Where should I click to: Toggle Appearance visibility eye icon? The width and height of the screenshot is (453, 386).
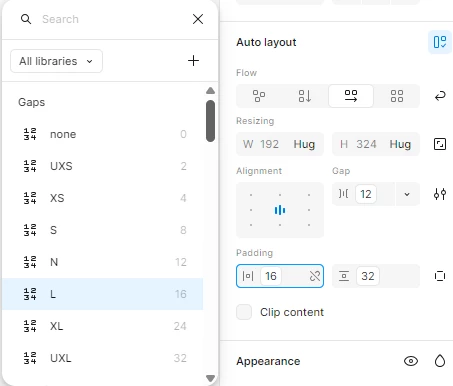(x=411, y=361)
